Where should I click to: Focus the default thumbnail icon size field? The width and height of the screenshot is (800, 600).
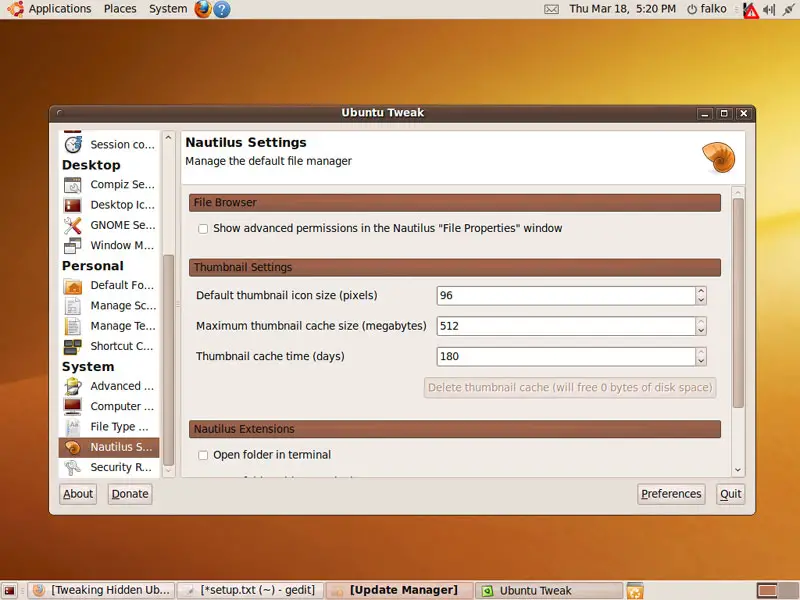(566, 296)
